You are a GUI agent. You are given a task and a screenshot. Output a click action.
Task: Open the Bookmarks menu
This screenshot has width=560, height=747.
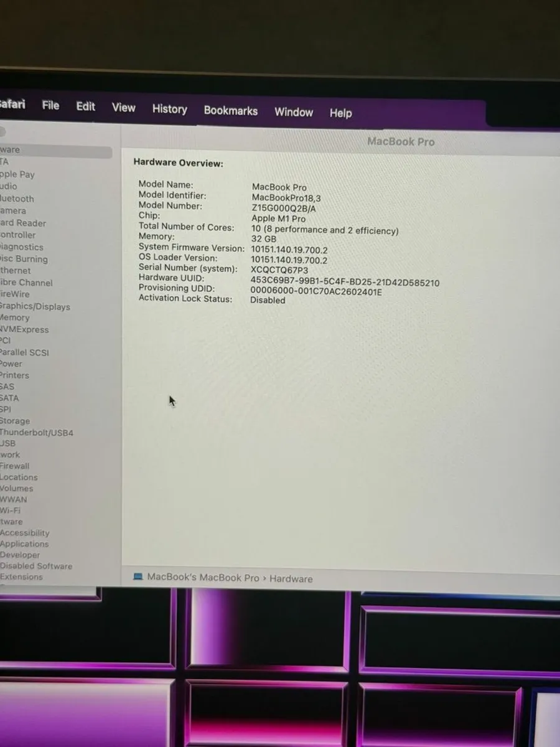(x=230, y=111)
